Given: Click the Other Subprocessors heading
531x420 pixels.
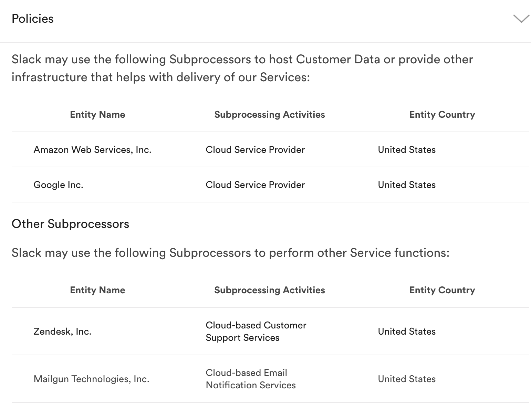Looking at the screenshot, I should coord(70,224).
